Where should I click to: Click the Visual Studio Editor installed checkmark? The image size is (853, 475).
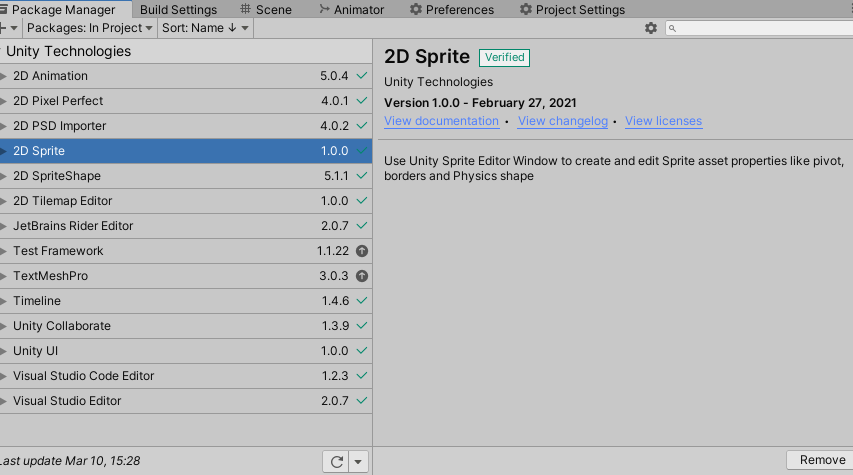point(362,401)
